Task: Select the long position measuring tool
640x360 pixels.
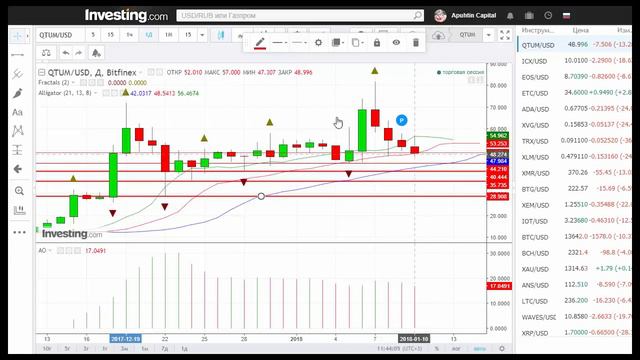Action: [18, 150]
